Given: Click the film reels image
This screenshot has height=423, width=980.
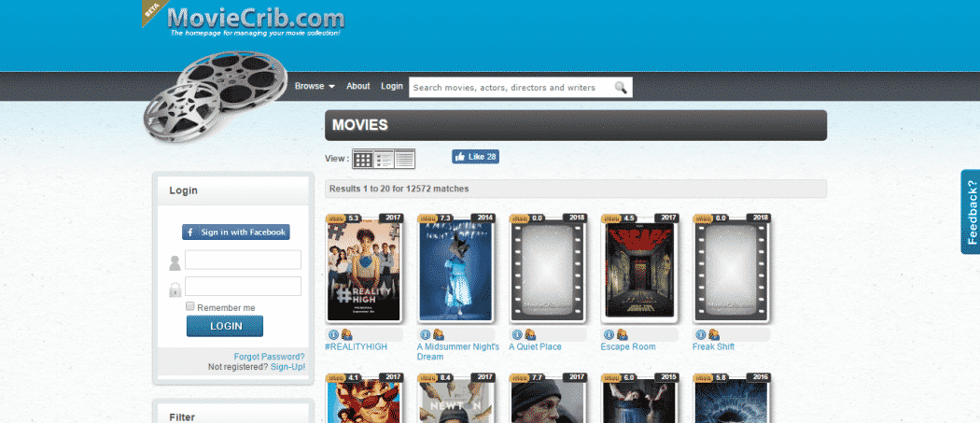Looking at the screenshot, I should [x=215, y=95].
